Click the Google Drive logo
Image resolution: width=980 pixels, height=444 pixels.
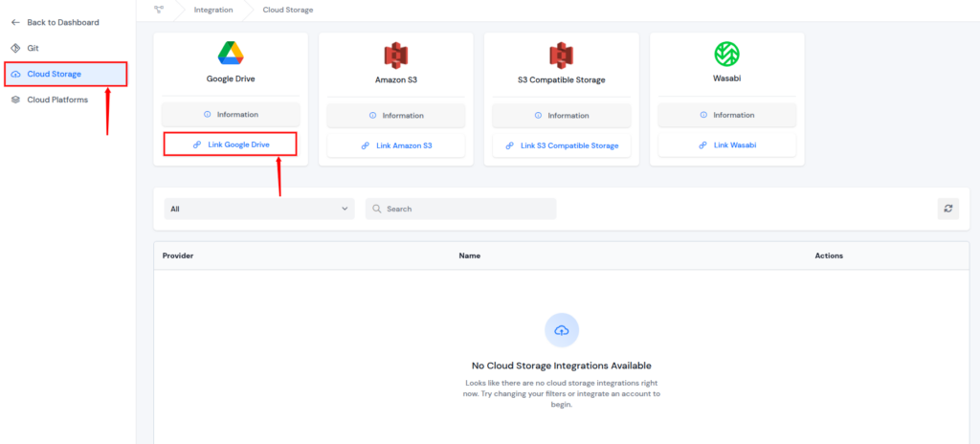pyautogui.click(x=231, y=54)
